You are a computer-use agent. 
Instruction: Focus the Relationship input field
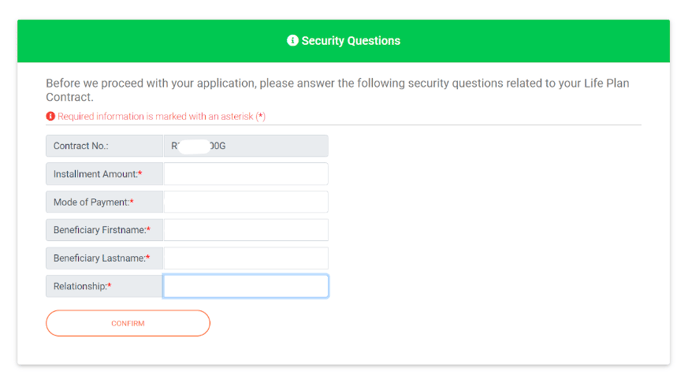[x=246, y=286]
